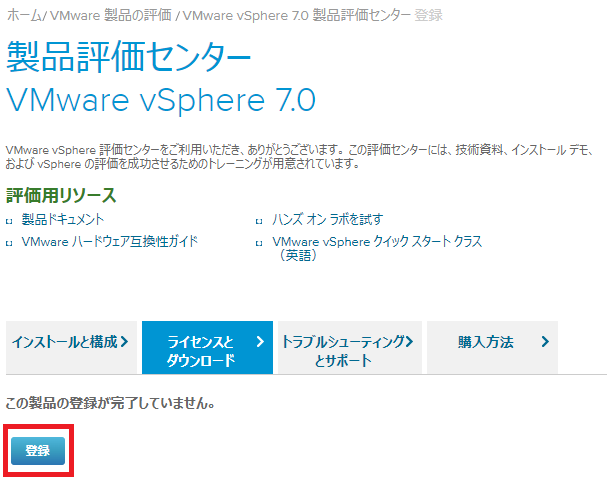
Task: Open the 購入方法 tab
Action: tap(492, 347)
